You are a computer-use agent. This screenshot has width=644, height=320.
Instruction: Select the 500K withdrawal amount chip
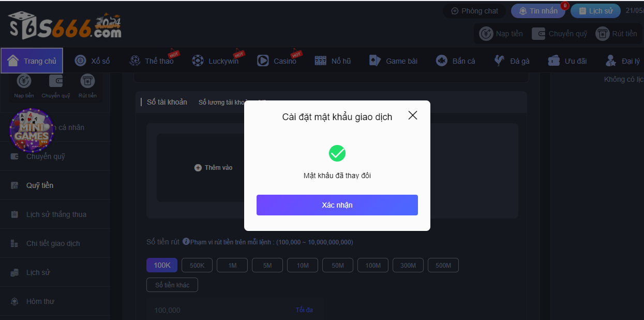pos(197,265)
